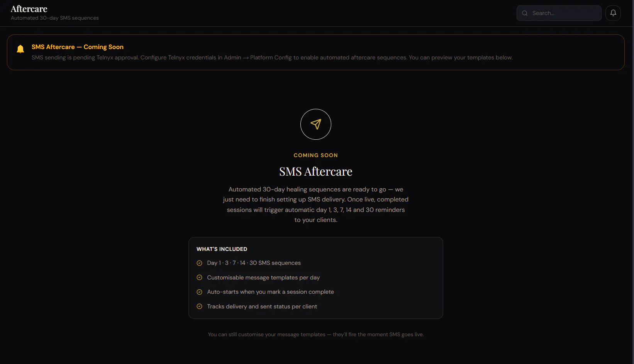Open the notifications bell button

pos(613,13)
